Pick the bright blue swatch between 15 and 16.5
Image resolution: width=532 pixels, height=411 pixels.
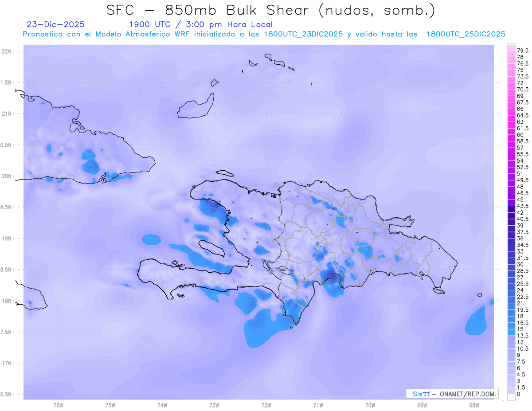511,325
